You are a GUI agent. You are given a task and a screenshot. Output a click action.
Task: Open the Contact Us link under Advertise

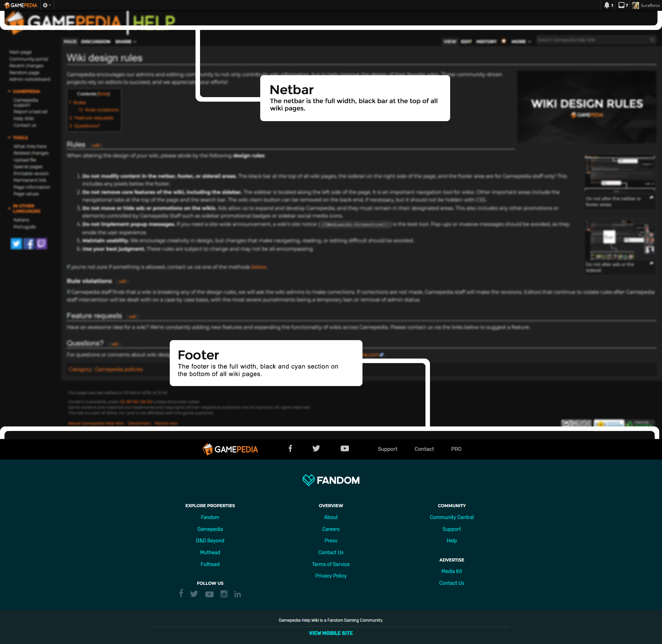452,583
